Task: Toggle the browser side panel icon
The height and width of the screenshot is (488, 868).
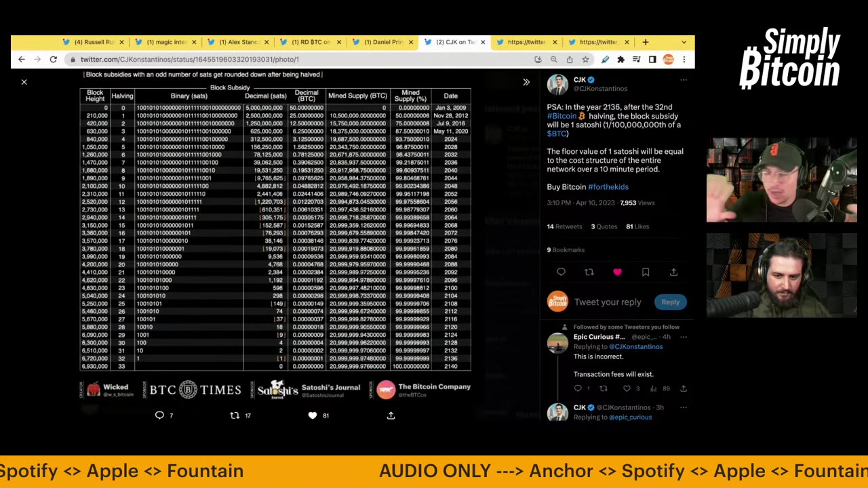Action: tap(652, 60)
